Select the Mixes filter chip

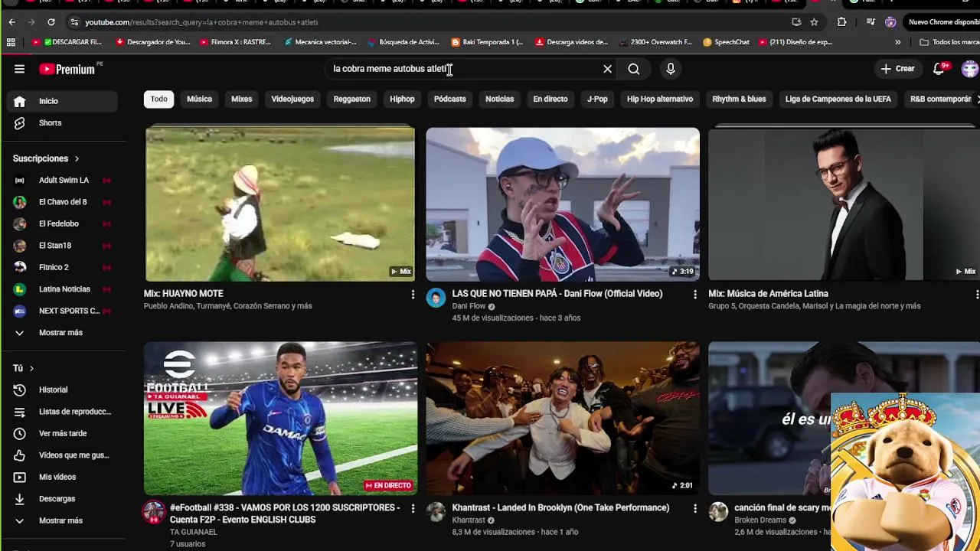[x=242, y=99]
